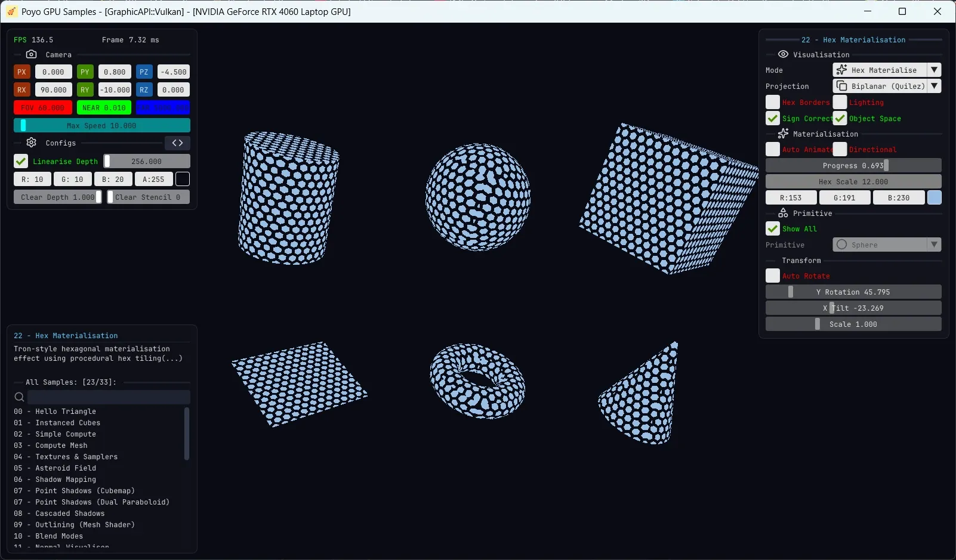Disable the Sign Correct checkbox

point(773,118)
